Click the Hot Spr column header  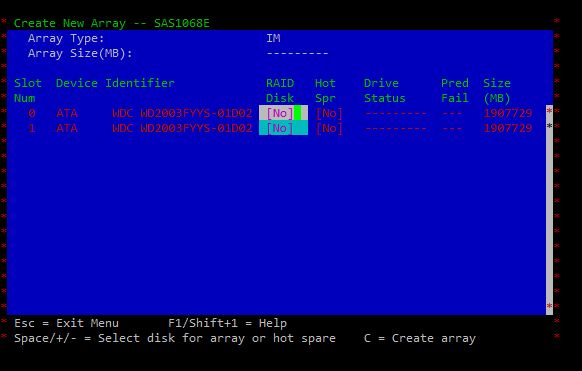point(325,91)
